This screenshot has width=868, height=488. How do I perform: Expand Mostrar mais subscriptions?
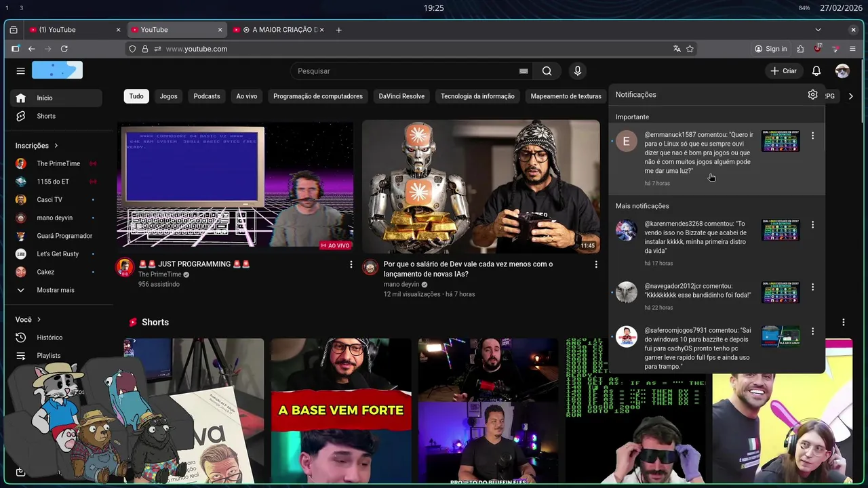(56, 290)
